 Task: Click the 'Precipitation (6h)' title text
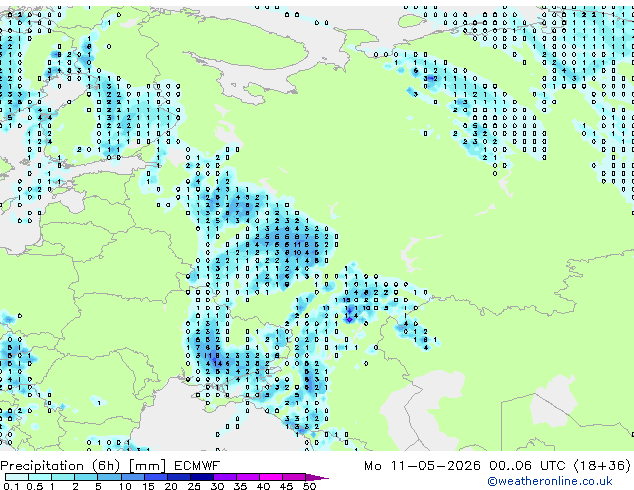60,466
